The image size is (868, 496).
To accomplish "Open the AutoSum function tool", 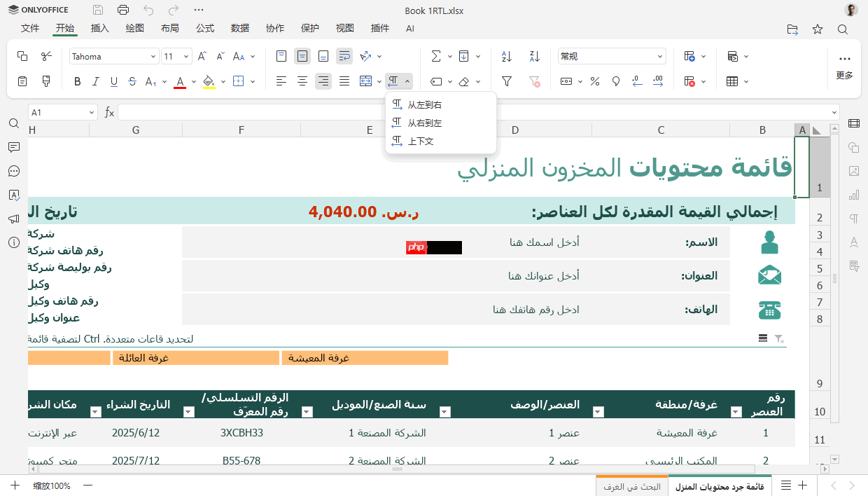I will [435, 55].
